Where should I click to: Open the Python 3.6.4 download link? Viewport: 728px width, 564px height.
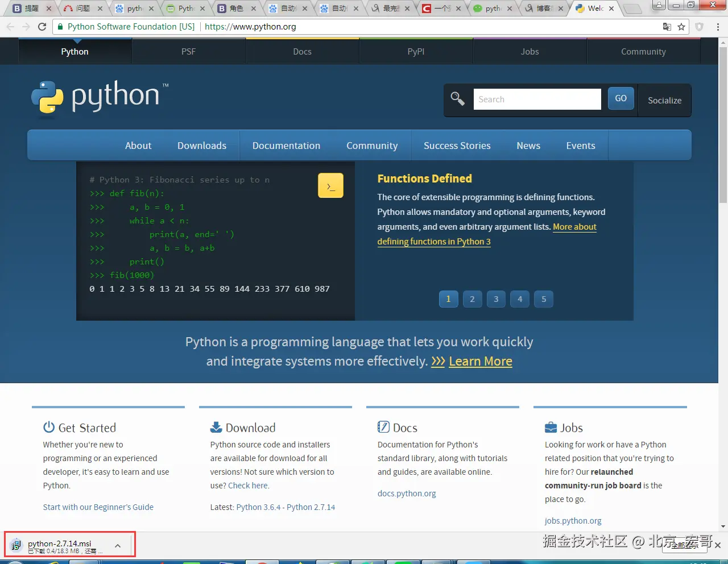258,507
